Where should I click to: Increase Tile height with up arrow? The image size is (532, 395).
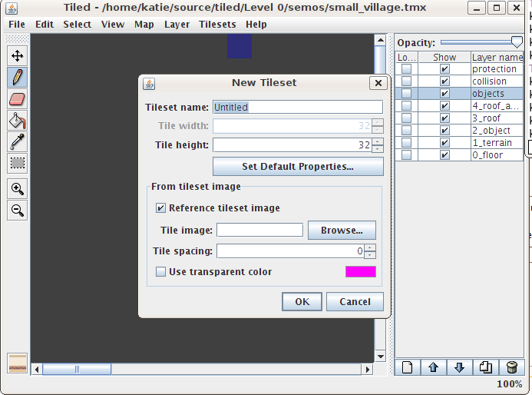pos(378,141)
